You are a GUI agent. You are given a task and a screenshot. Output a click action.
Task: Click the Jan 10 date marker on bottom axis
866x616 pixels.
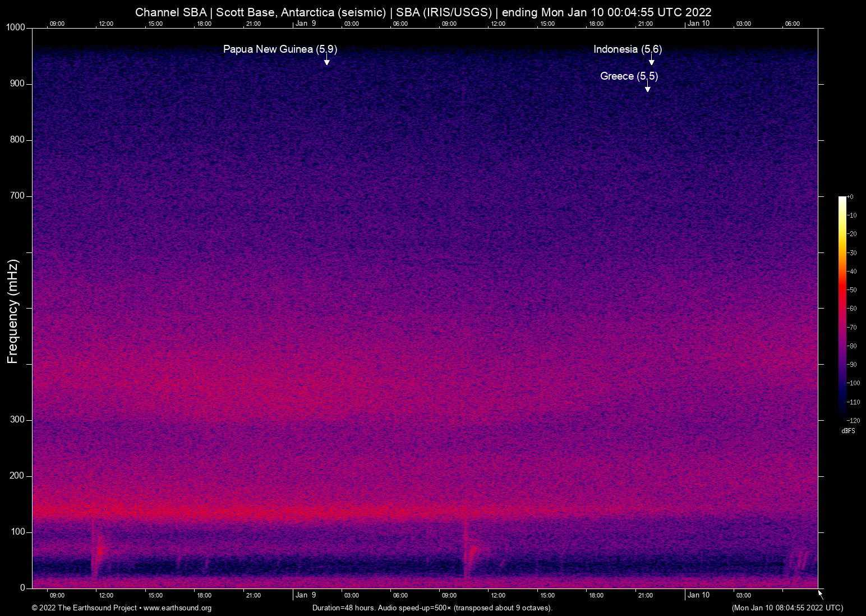click(x=699, y=595)
